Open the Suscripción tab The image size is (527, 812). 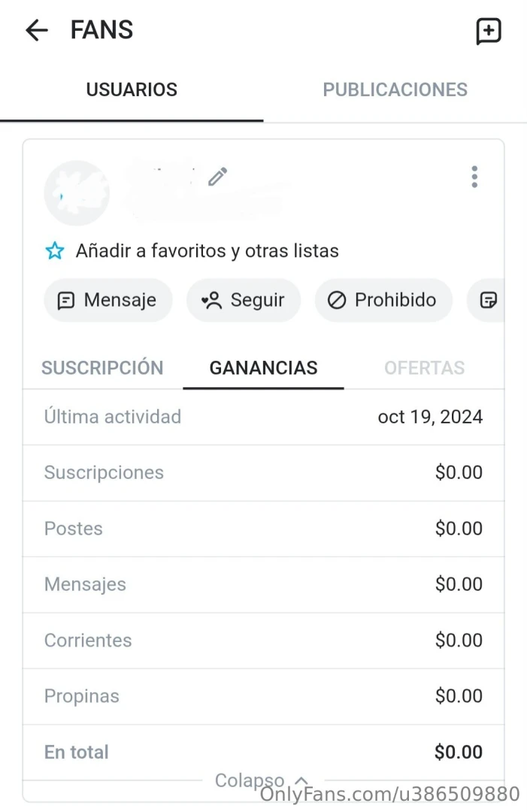[102, 368]
